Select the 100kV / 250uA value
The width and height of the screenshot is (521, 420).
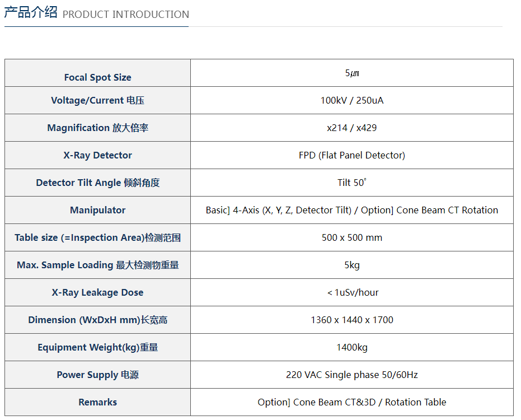351,101
